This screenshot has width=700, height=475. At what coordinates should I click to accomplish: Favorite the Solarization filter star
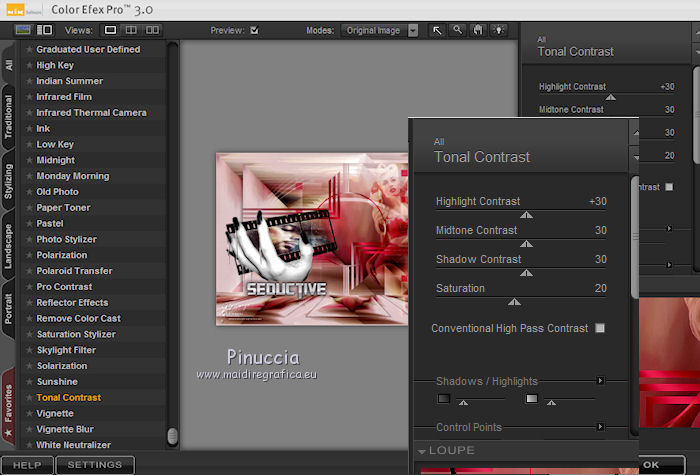point(29,366)
